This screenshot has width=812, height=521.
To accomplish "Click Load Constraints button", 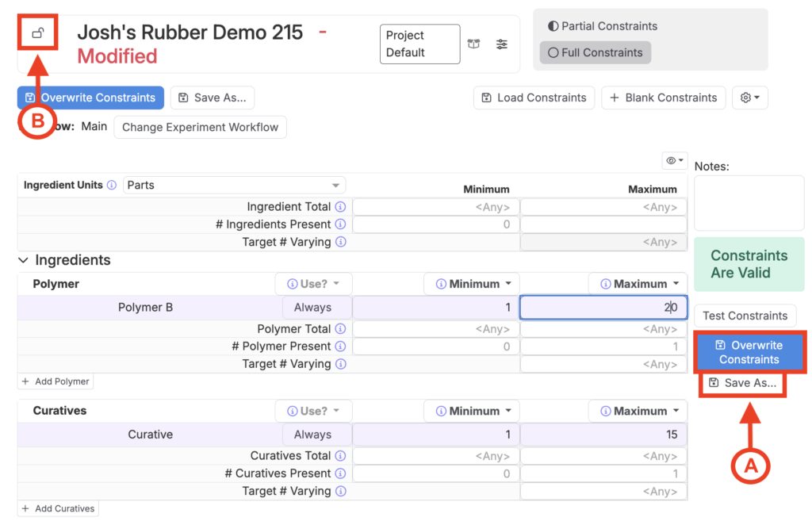I will click(x=534, y=98).
